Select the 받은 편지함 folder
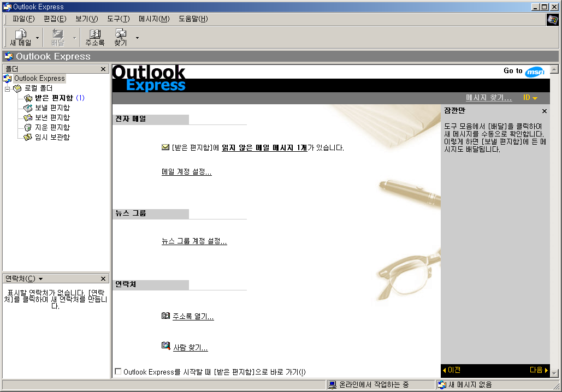This screenshot has width=562, height=392. [x=54, y=98]
